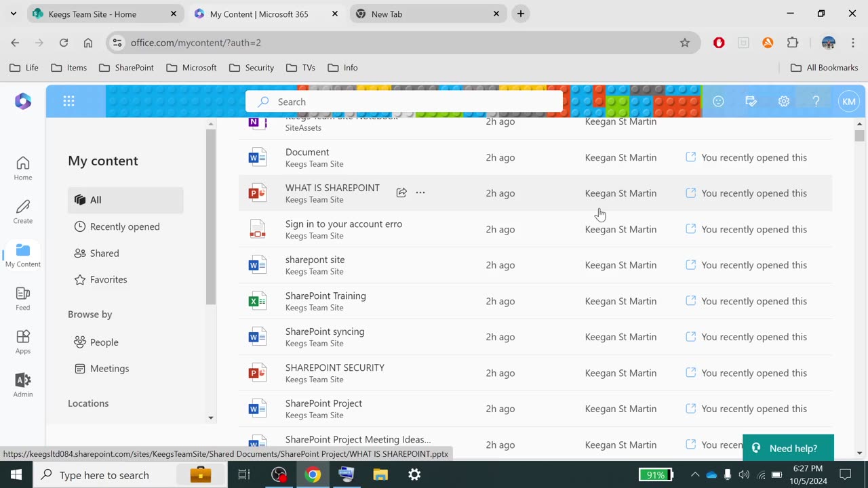Click the battery 91% indicator
This screenshot has width=868, height=488.
(656, 474)
